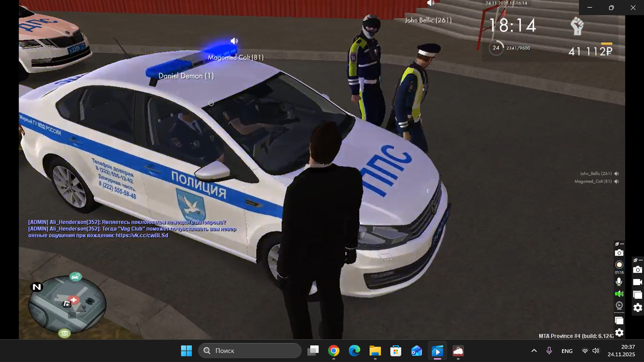Click the fist weapon icon in the HUD
Viewport: 644px width, 362px height.
tap(577, 26)
